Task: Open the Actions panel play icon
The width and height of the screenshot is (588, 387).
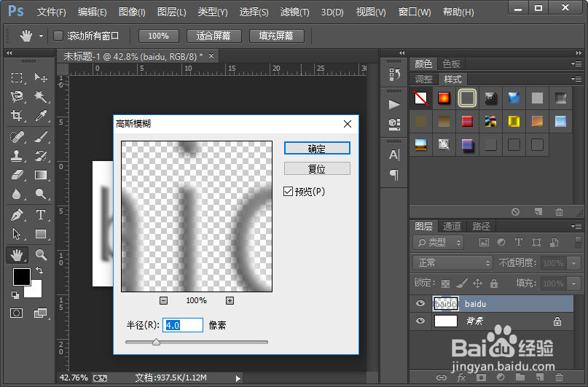Action: pos(394,104)
